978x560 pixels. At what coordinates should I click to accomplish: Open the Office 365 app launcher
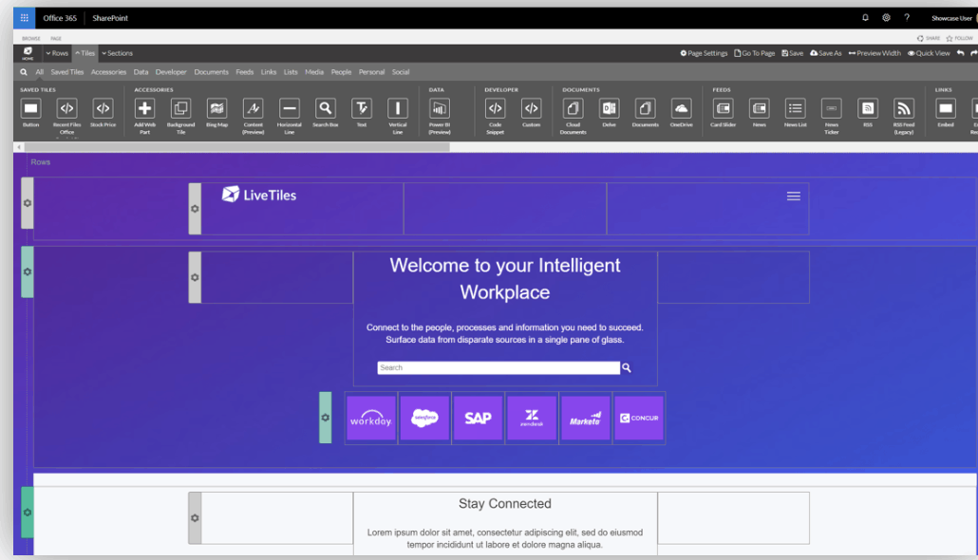click(x=25, y=18)
